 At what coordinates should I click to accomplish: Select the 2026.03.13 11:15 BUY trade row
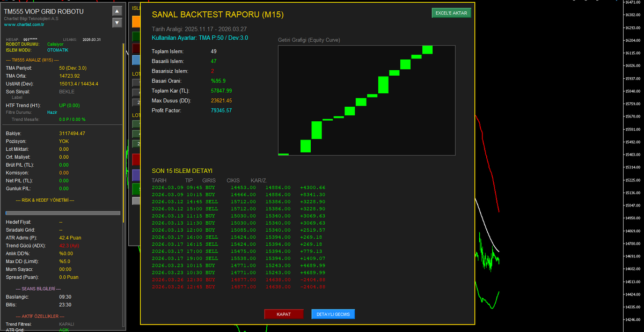239,216
